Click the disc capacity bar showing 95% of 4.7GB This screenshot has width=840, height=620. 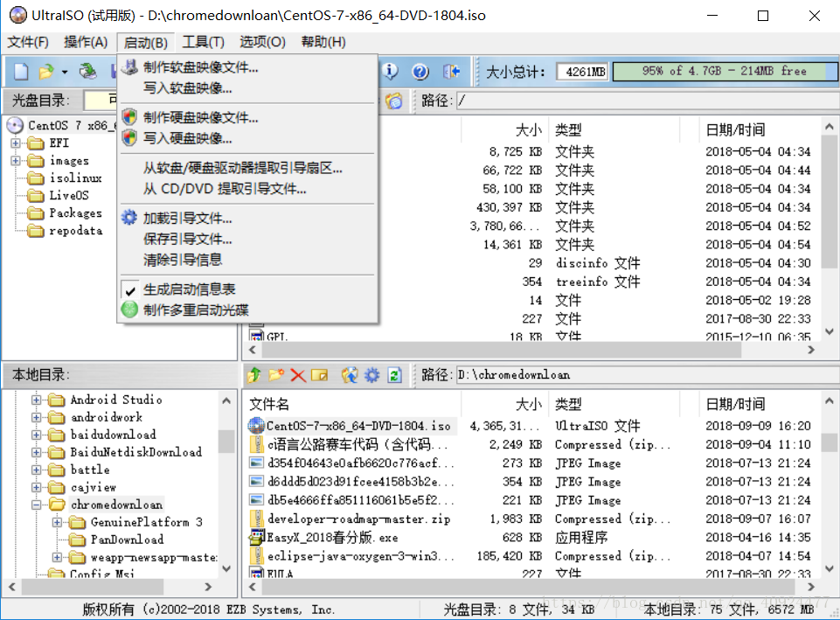(x=725, y=72)
